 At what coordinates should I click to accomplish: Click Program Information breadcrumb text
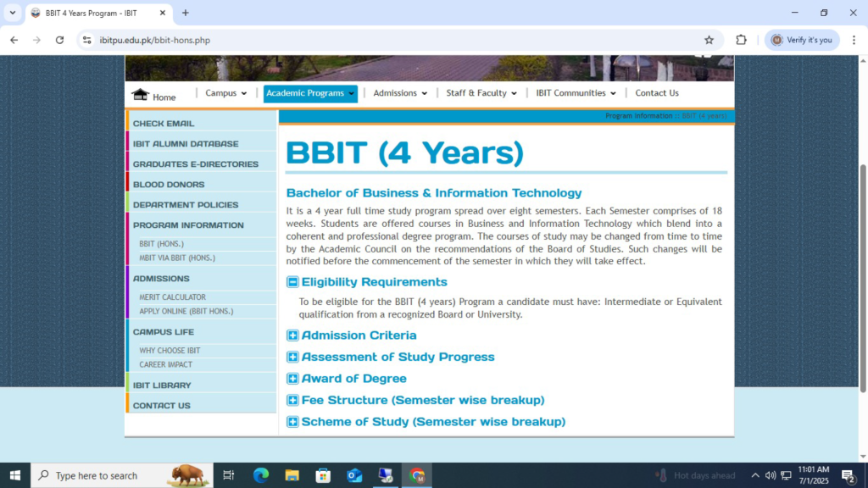(638, 115)
